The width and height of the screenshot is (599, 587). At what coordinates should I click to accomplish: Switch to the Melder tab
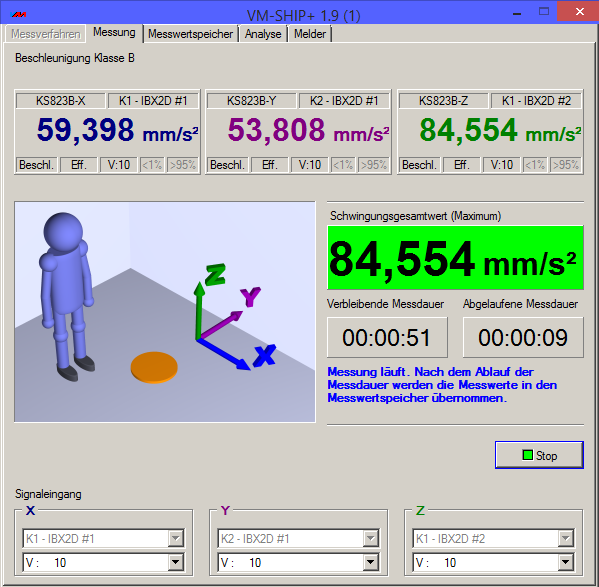(310, 34)
